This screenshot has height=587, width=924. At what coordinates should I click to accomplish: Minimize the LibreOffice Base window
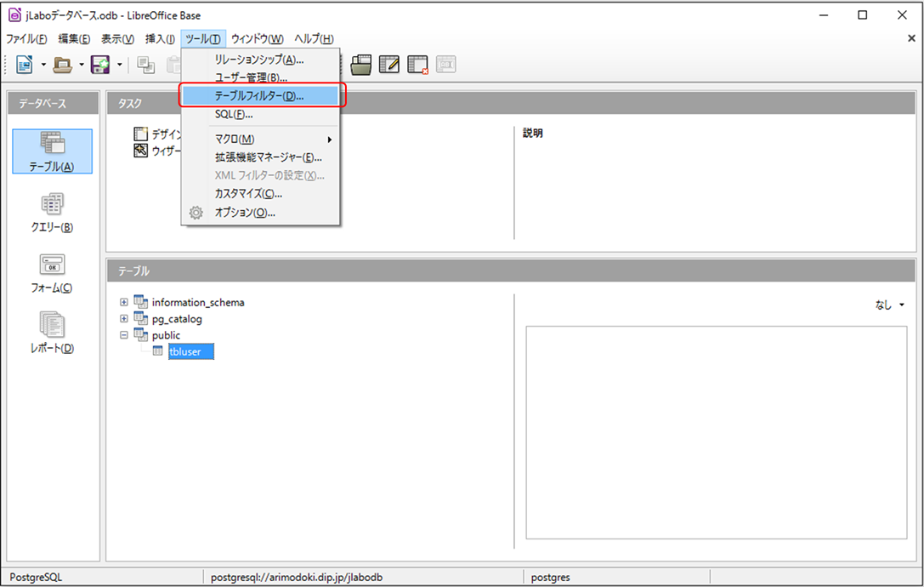[x=824, y=15]
